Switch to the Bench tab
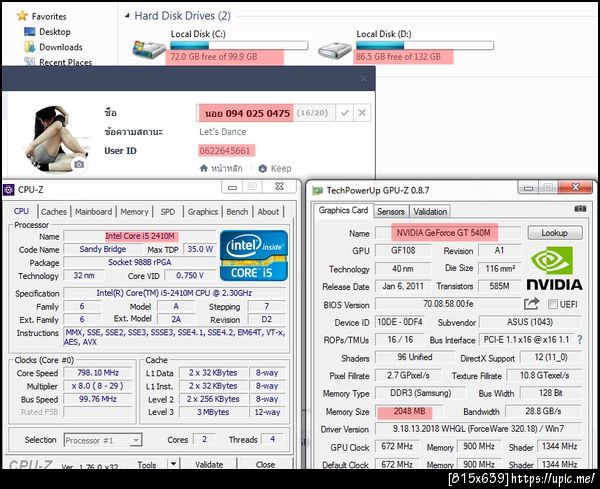Screen dimensions: 600x489 (237, 212)
